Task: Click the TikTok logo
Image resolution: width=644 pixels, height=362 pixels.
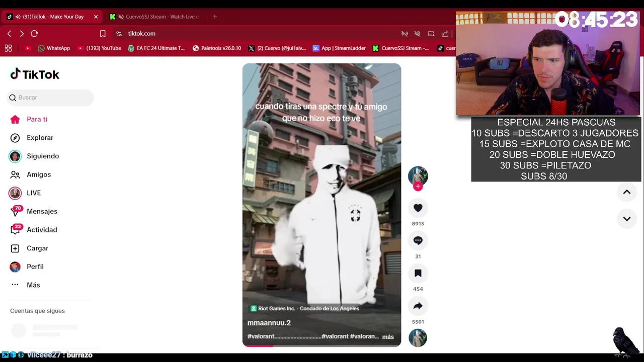Action: [35, 74]
